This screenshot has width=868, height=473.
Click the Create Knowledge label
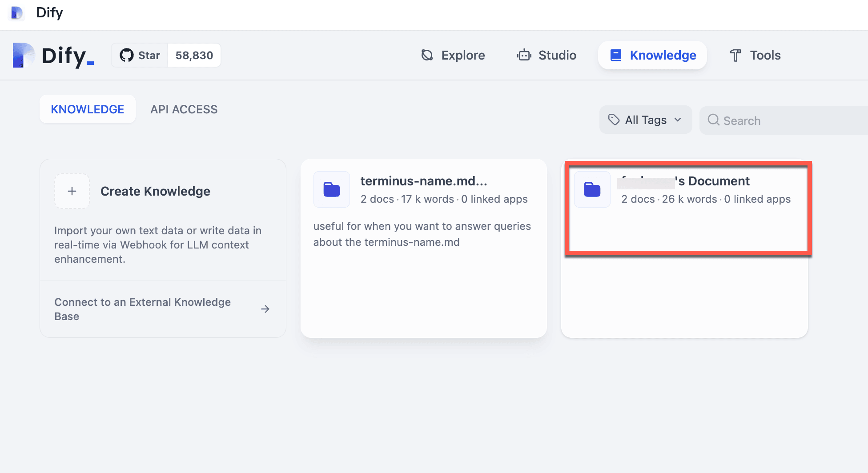(x=155, y=191)
